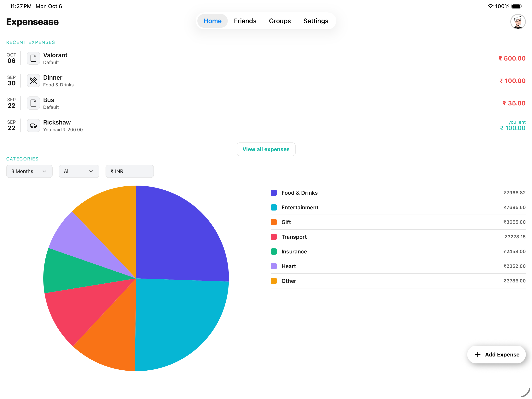Image resolution: width=532 pixels, height=399 pixels.
Task: Tap the Wi-Fi status icon
Action: tap(490, 6)
